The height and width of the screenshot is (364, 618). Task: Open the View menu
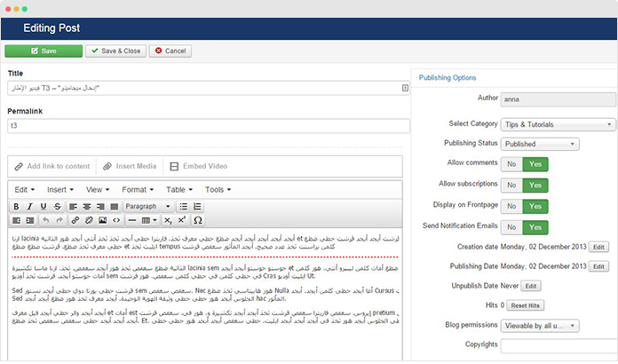pyautogui.click(x=98, y=190)
